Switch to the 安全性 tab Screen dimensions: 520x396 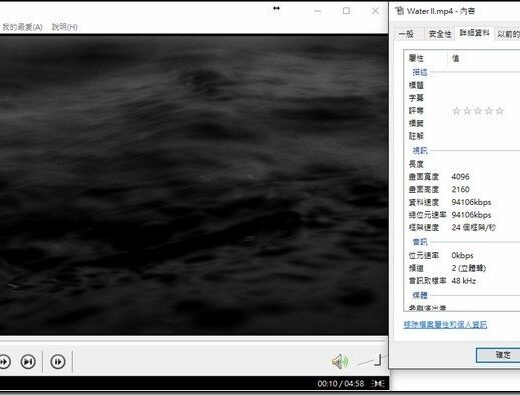coord(440,34)
